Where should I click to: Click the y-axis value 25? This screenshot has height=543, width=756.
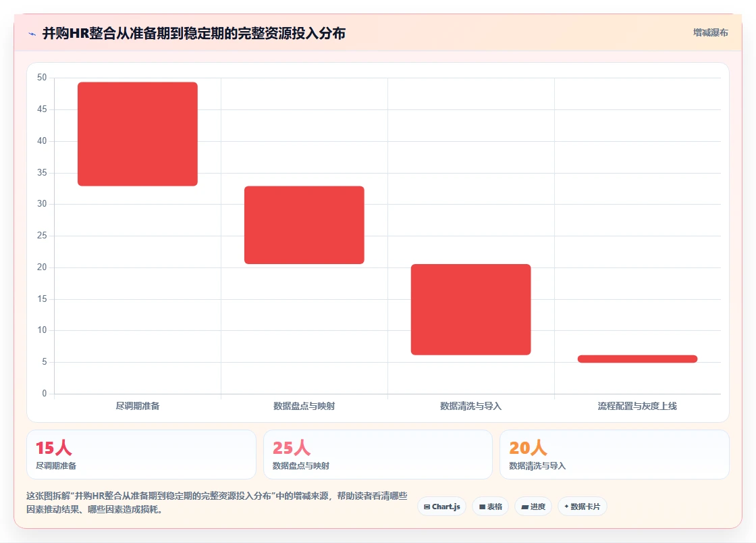tap(42, 235)
